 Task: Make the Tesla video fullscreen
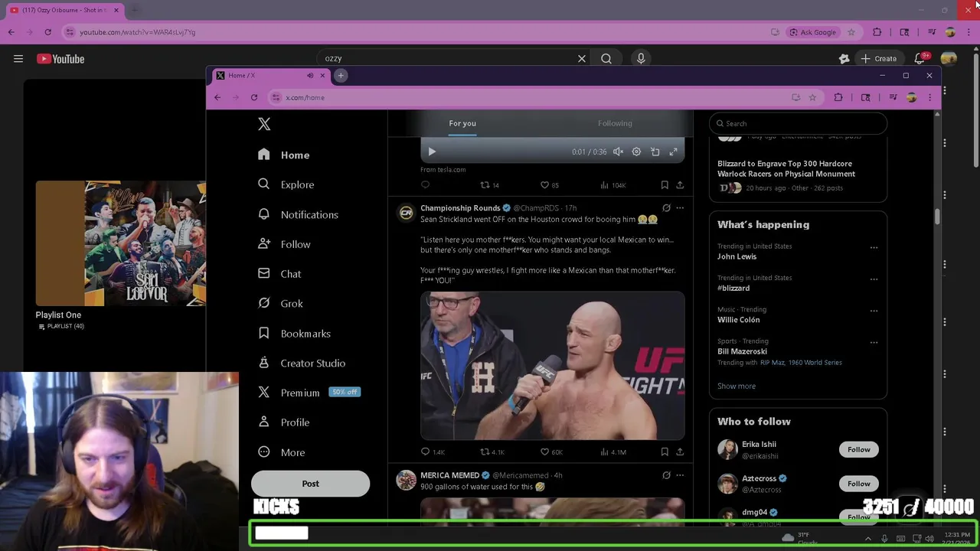pos(673,152)
